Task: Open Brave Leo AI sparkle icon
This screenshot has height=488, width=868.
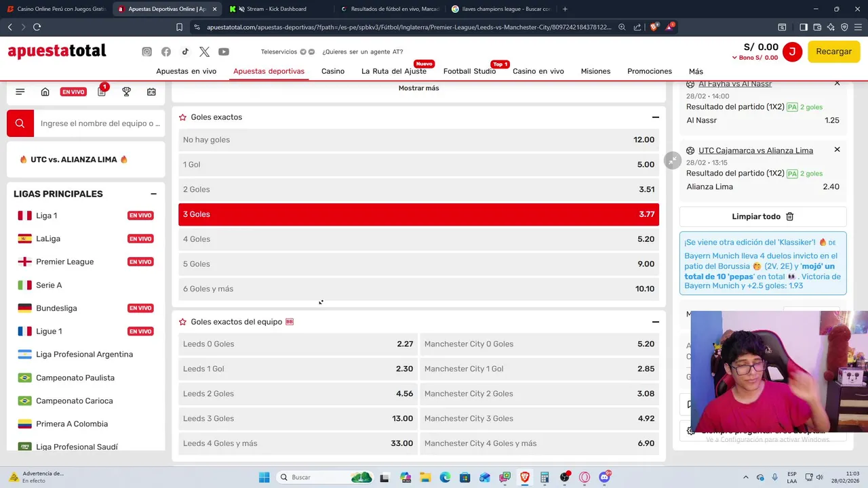Action: [831, 27]
